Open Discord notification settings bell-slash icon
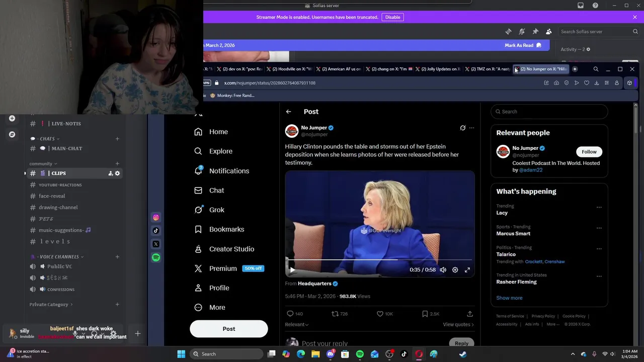Screen dimensions: 644x362 point(522,31)
